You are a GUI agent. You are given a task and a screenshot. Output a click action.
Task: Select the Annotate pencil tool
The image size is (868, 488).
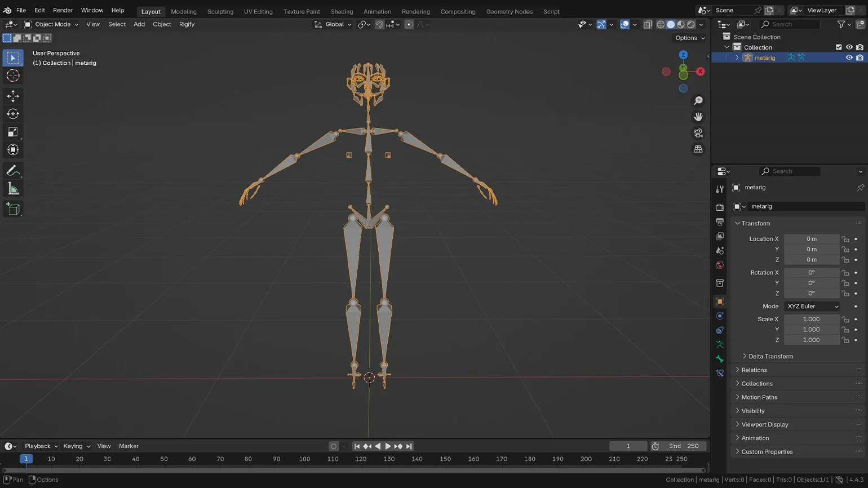click(x=13, y=171)
